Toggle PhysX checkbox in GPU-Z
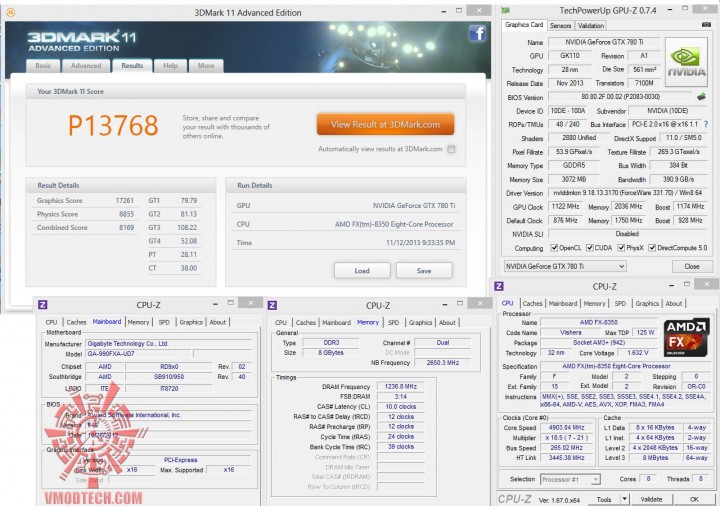The image size is (720, 506). (x=621, y=248)
